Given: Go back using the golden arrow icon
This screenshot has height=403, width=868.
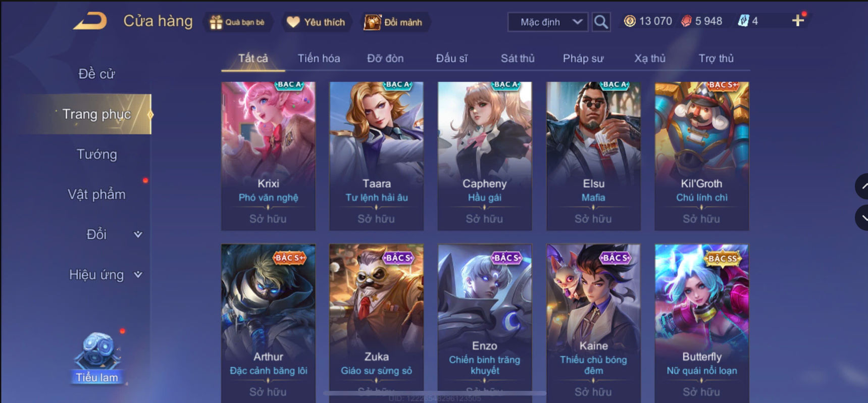Looking at the screenshot, I should 90,21.
